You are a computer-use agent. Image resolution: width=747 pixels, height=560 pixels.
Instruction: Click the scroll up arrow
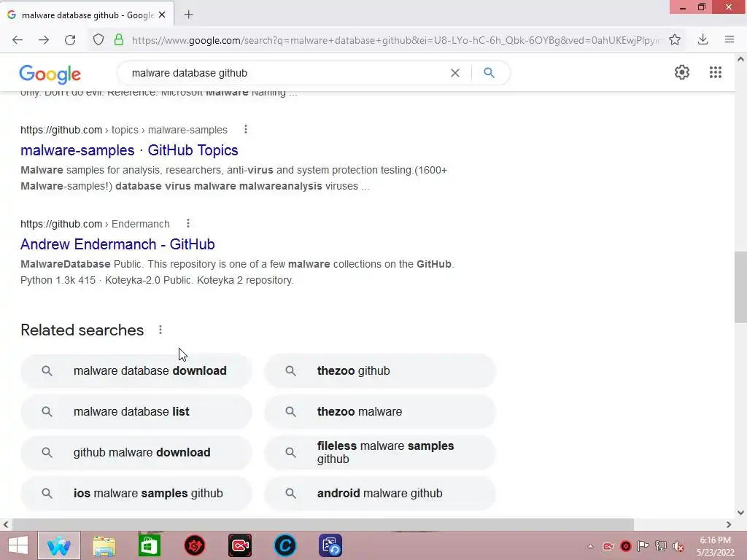740,60
